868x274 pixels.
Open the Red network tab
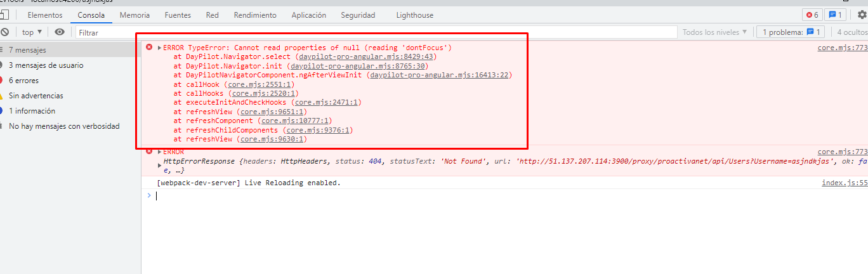click(x=213, y=15)
